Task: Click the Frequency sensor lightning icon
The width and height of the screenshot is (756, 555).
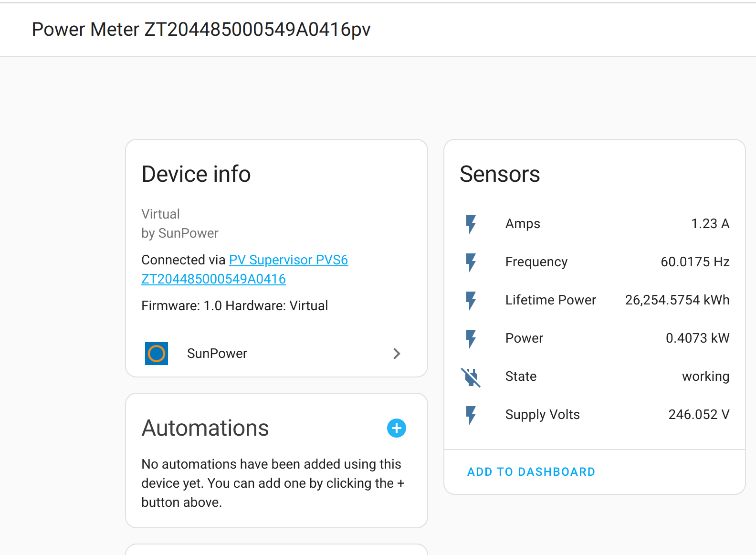Action: pyautogui.click(x=471, y=262)
